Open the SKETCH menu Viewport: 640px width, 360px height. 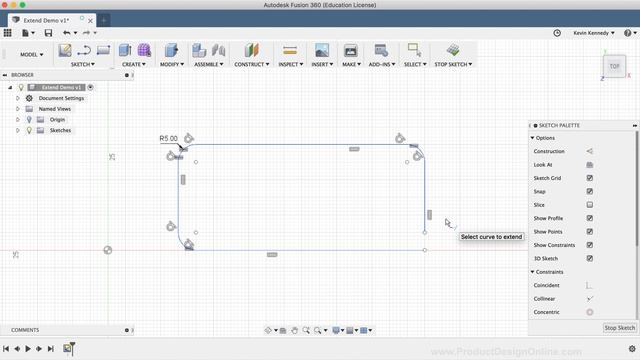83,64
